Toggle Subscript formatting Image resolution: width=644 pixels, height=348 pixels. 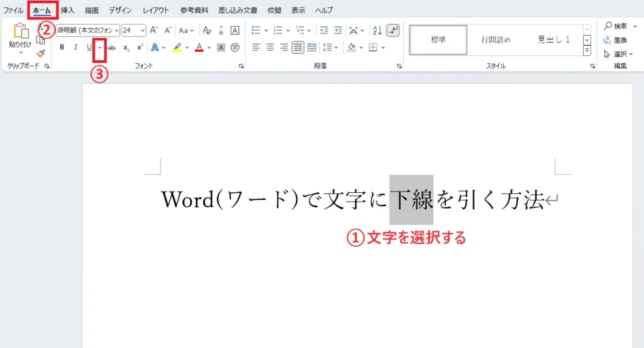tap(126, 48)
